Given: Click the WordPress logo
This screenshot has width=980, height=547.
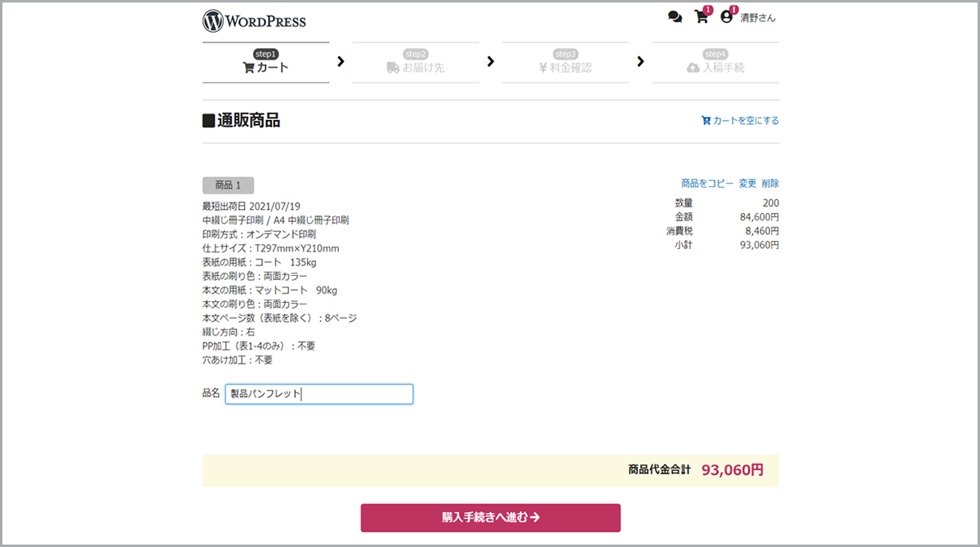Looking at the screenshot, I should 254,20.
